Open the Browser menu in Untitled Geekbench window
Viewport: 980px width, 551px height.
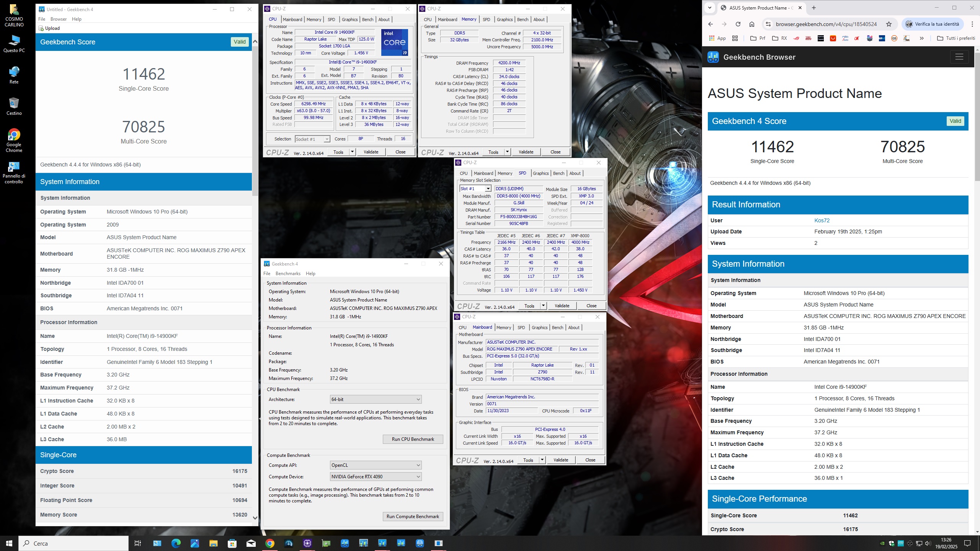(x=59, y=19)
